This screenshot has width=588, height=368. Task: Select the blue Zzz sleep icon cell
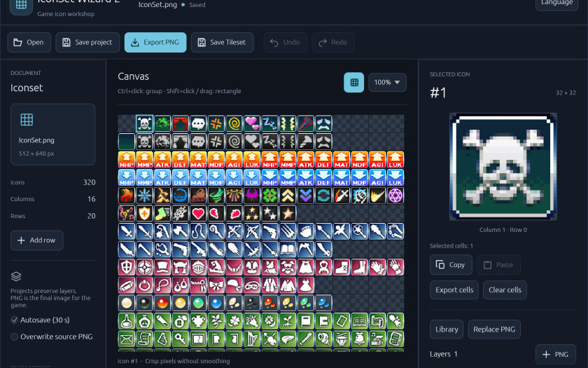[270, 123]
